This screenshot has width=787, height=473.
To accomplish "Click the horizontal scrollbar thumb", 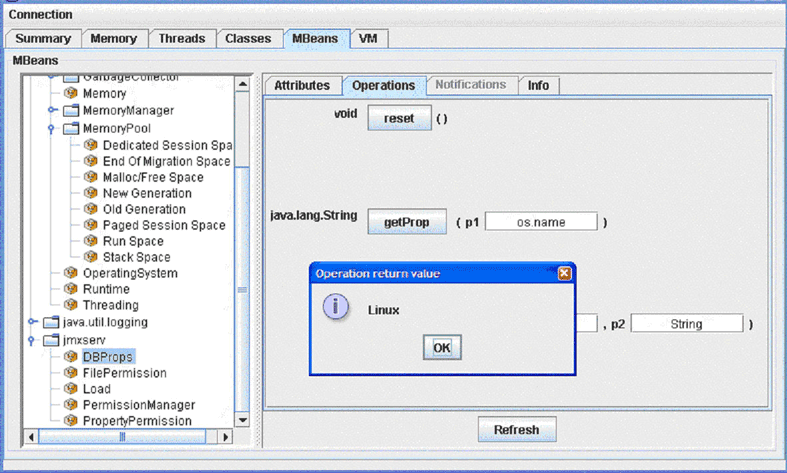I will pyautogui.click(x=122, y=437).
